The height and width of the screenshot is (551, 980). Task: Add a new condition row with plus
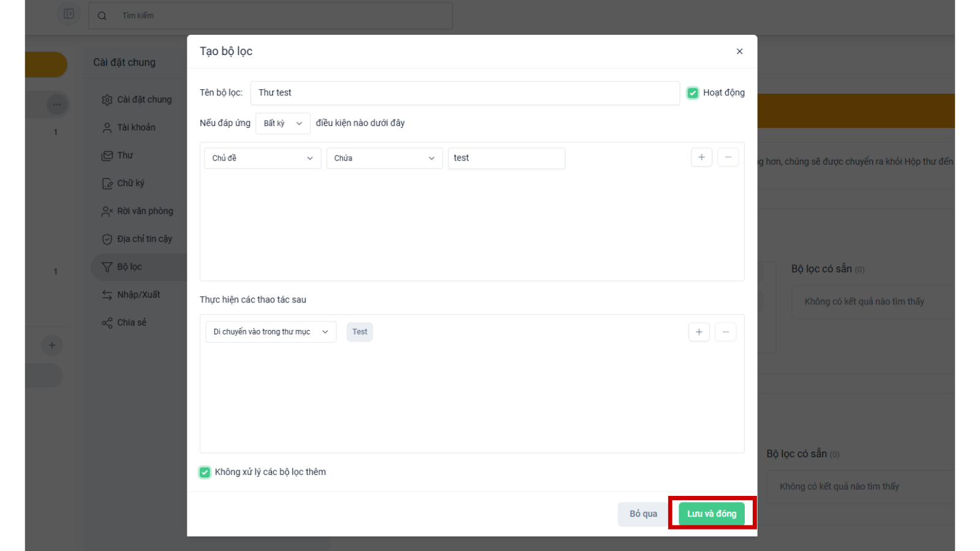click(701, 157)
